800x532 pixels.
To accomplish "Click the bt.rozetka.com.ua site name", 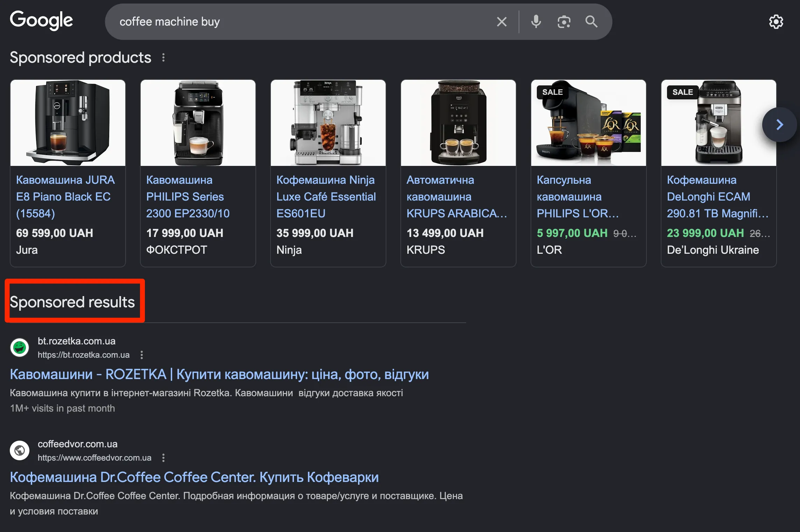I will tap(77, 341).
